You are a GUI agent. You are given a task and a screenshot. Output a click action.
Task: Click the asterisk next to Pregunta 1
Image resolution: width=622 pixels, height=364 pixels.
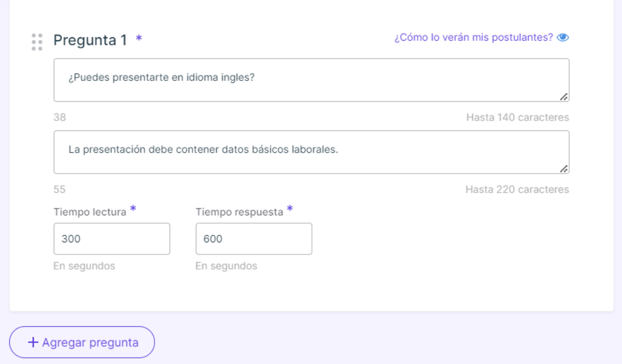tap(139, 38)
